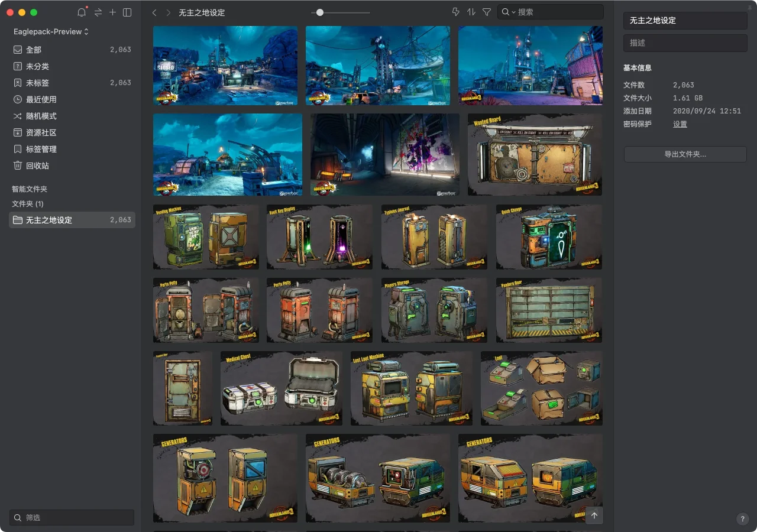757x532 pixels.
Task: Open 标签管理 in the sidebar
Action: pos(72,149)
